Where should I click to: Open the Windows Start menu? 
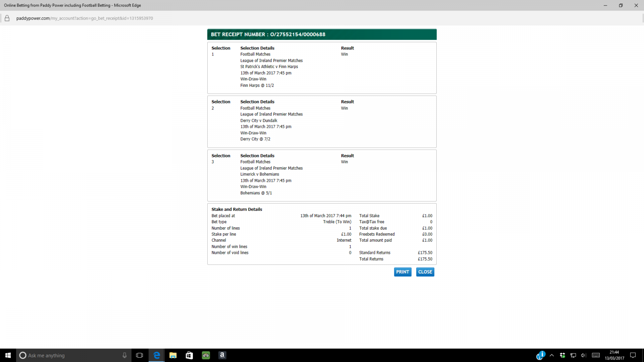[8, 355]
